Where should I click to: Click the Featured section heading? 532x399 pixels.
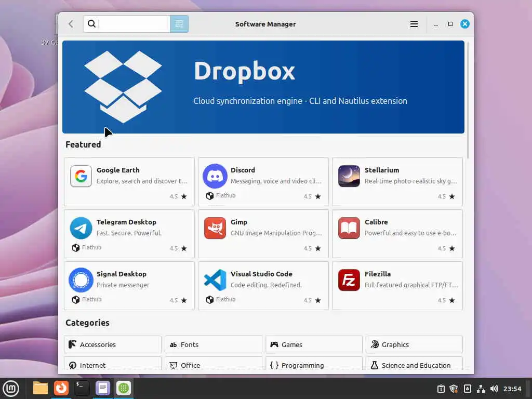pos(83,144)
